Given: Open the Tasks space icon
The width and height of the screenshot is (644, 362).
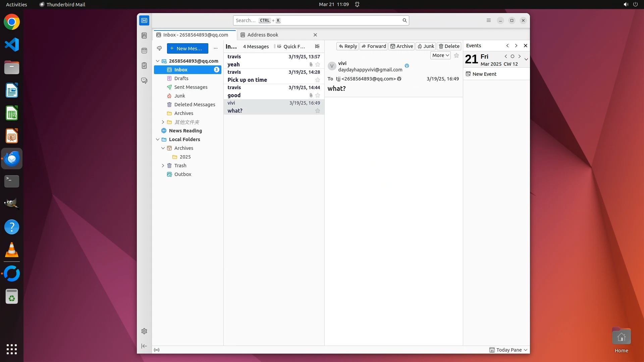Looking at the screenshot, I should click(144, 66).
